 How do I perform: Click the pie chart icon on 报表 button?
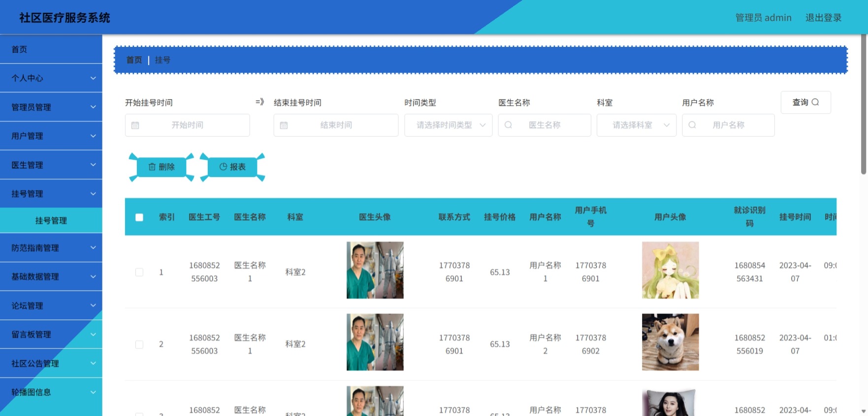pyautogui.click(x=223, y=167)
